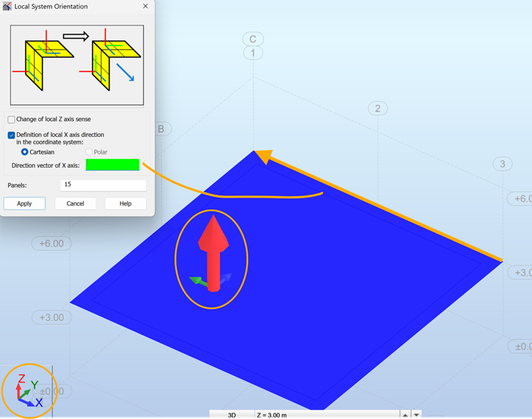532x419 pixels.
Task: Click the left +3.00 level label
Action: point(52,318)
